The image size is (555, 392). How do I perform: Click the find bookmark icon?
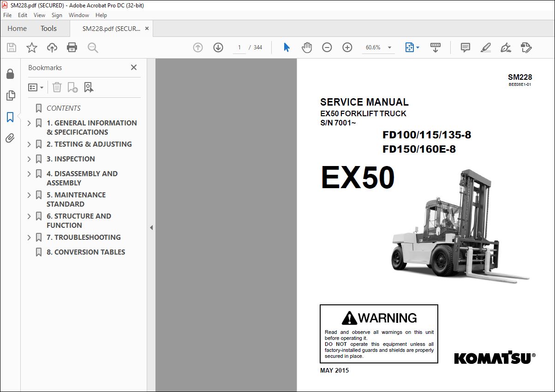coord(89,87)
